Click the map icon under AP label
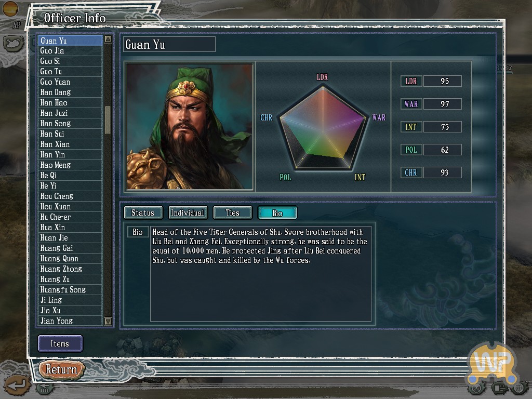This screenshot has width=532, height=399. coord(14,44)
